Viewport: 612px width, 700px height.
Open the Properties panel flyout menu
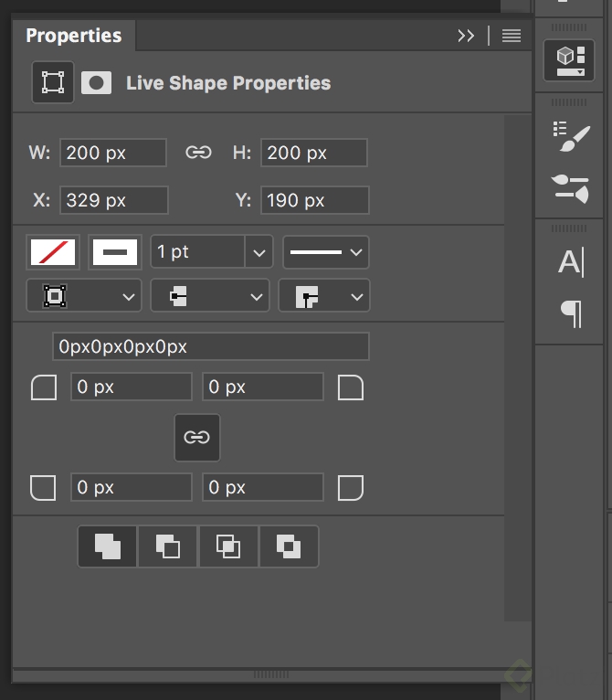(x=512, y=36)
